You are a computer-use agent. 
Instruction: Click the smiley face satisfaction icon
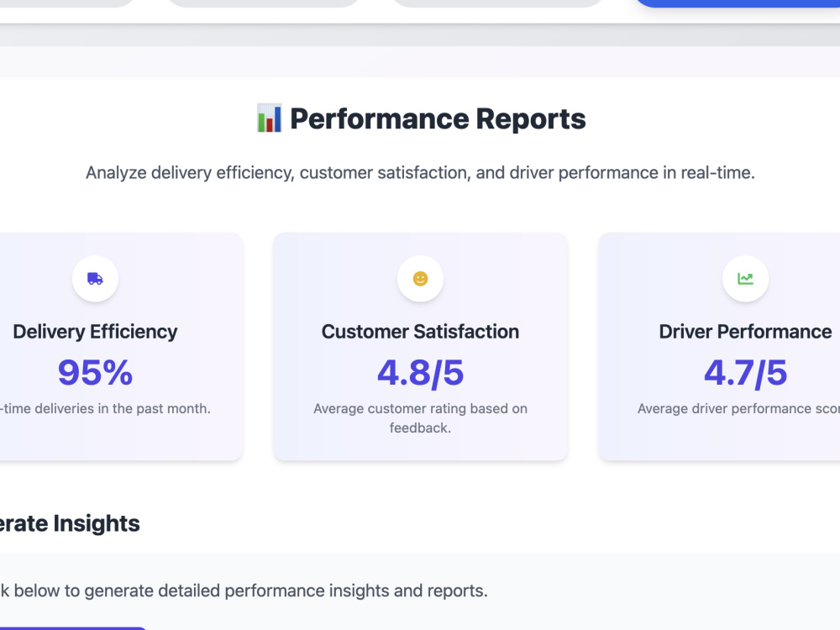click(x=421, y=279)
